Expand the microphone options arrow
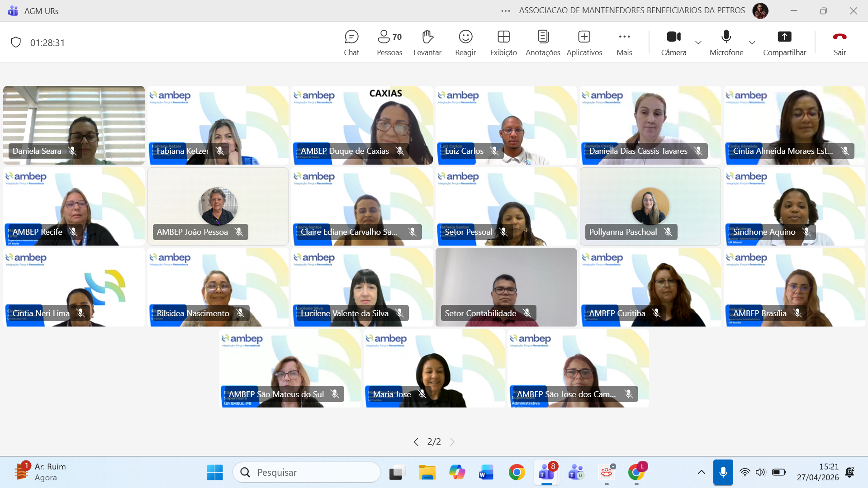Image resolution: width=868 pixels, height=488 pixels. click(x=752, y=43)
